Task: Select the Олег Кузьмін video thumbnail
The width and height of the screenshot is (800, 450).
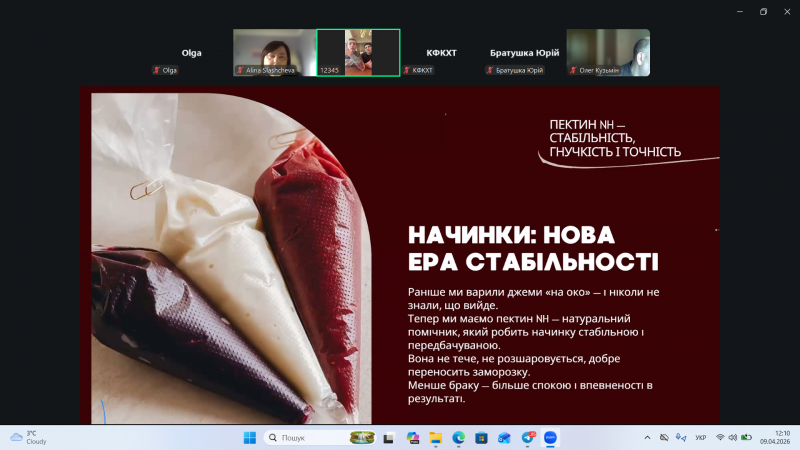Action: pos(608,53)
